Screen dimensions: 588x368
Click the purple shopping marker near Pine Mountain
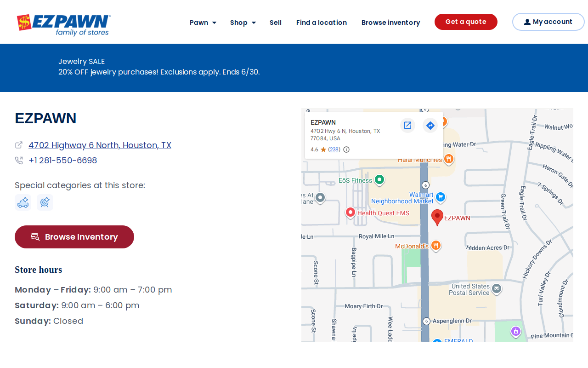(x=516, y=331)
